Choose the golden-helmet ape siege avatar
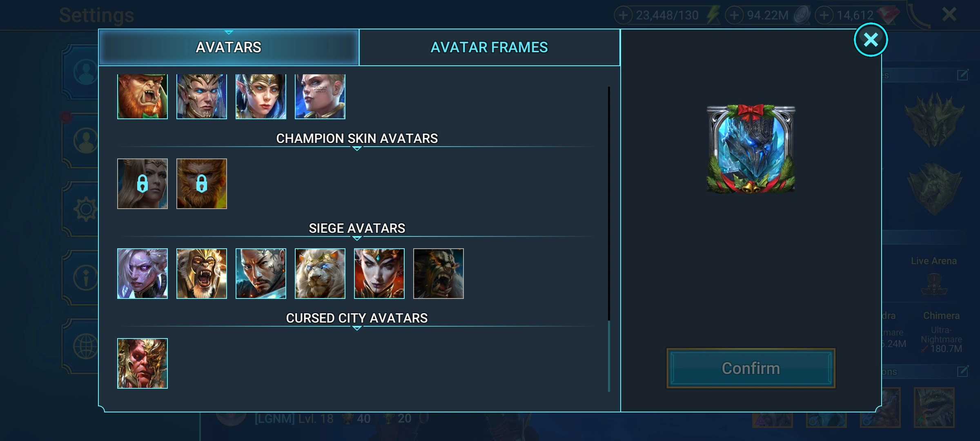This screenshot has width=980, height=441. [x=201, y=274]
